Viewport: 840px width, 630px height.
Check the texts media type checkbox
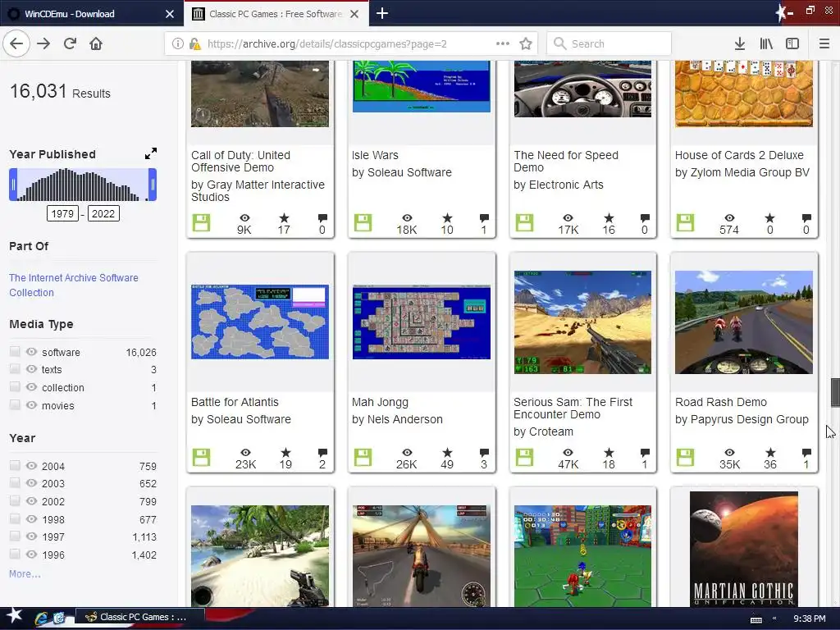(x=15, y=369)
